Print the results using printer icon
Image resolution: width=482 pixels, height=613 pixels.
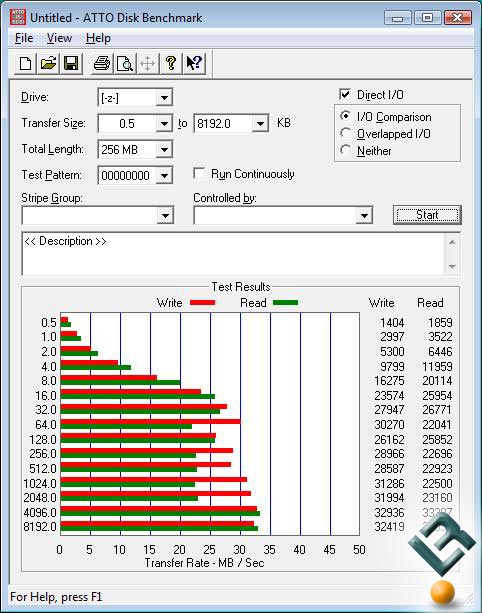click(x=102, y=63)
